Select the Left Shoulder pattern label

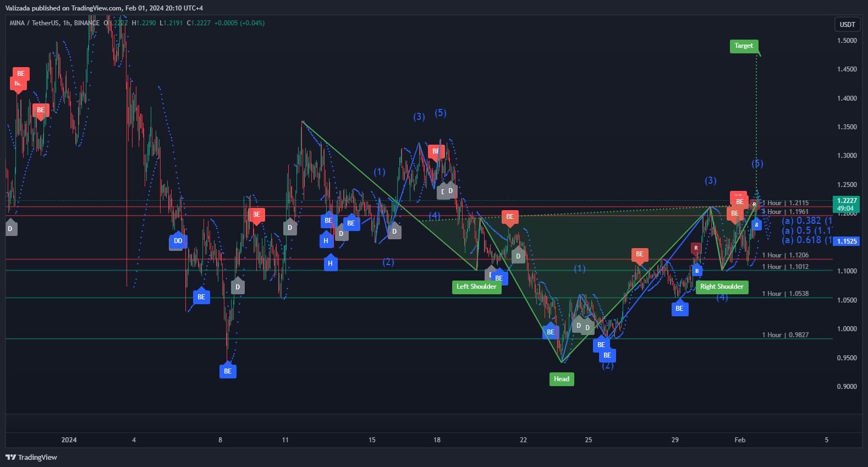point(476,287)
